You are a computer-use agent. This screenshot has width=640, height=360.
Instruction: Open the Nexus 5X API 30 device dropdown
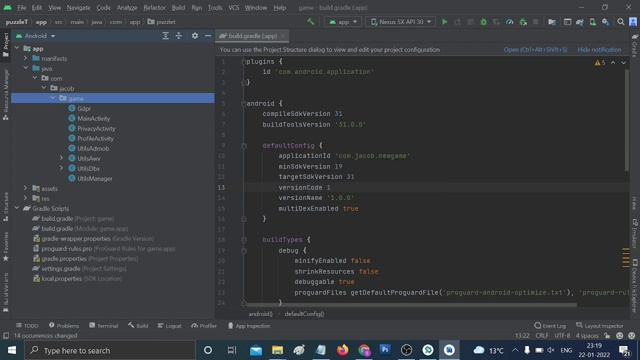pos(401,22)
